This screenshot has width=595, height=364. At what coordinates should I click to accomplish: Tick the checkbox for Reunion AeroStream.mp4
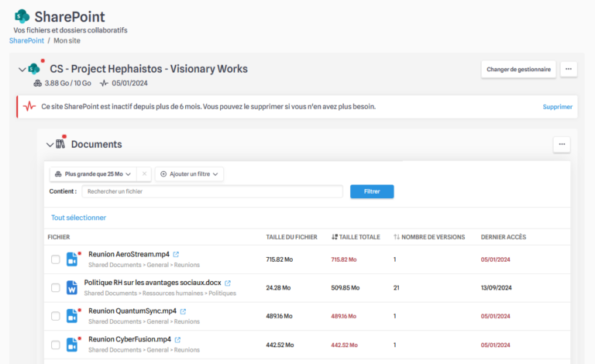[x=56, y=259]
